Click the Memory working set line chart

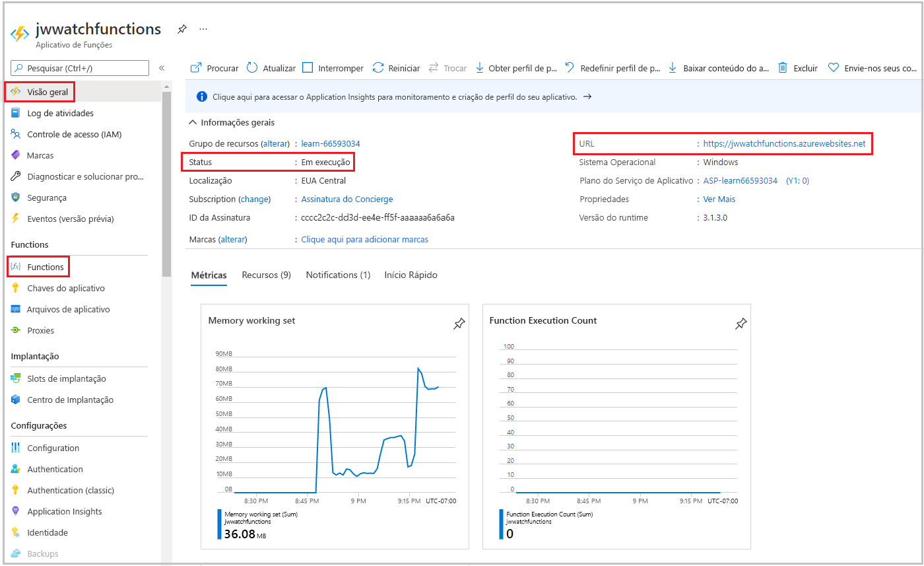click(x=336, y=425)
